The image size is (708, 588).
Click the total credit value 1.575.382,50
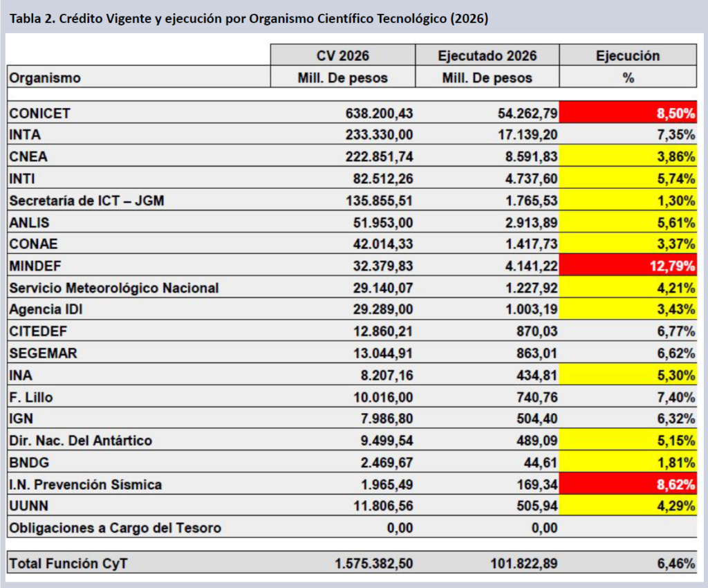click(x=373, y=564)
